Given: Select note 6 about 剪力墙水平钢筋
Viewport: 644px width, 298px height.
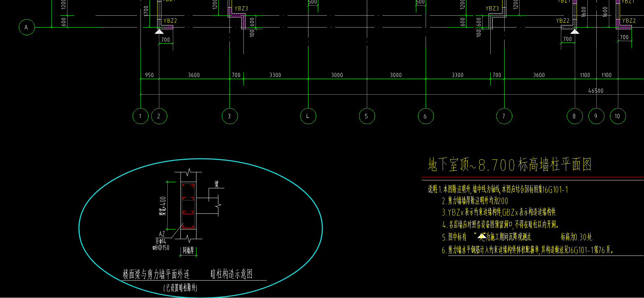Looking at the screenshot, I should (528, 250).
